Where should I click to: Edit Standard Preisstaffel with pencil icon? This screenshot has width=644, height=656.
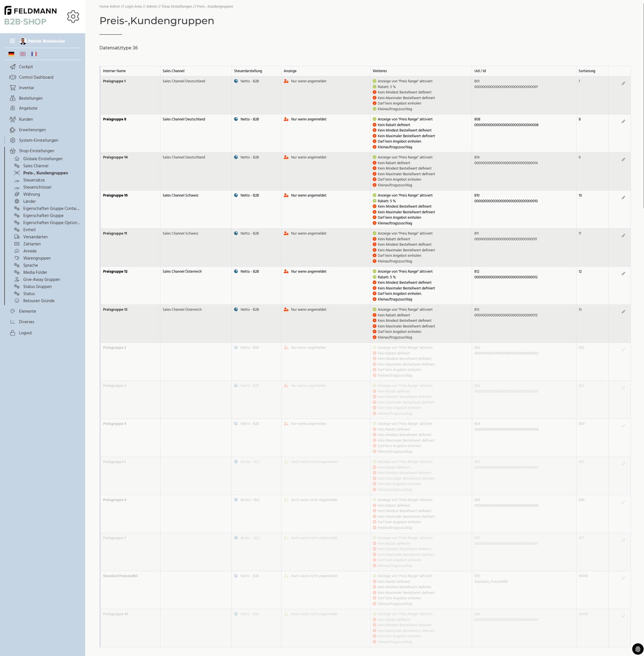coord(623,578)
